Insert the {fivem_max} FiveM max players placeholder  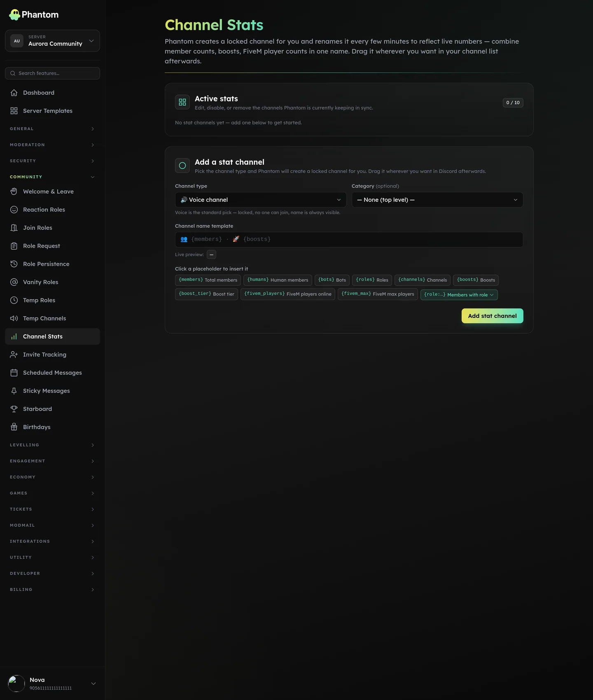click(x=378, y=294)
